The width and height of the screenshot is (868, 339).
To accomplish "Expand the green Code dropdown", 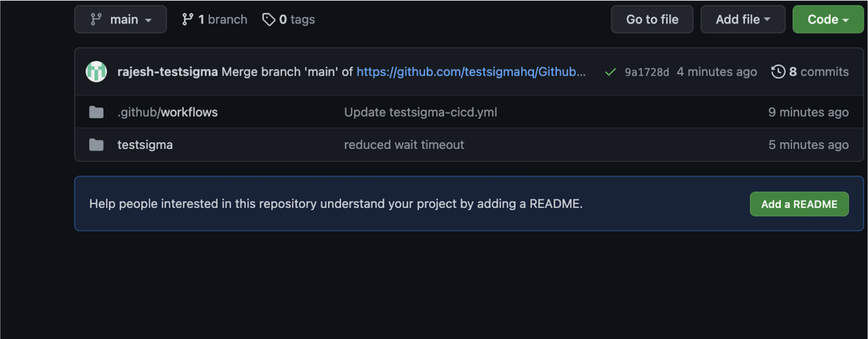I will tap(828, 19).
